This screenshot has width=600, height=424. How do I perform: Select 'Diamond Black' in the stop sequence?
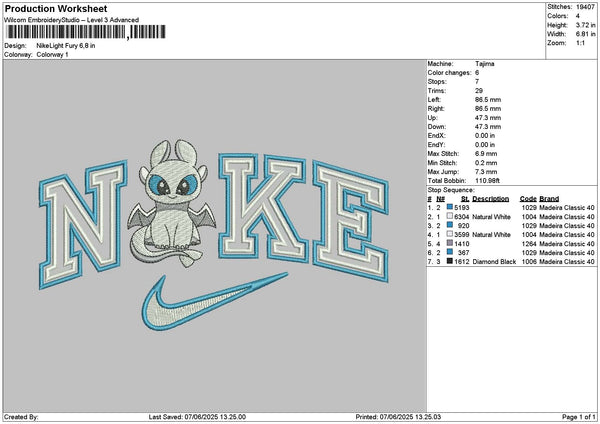494,262
